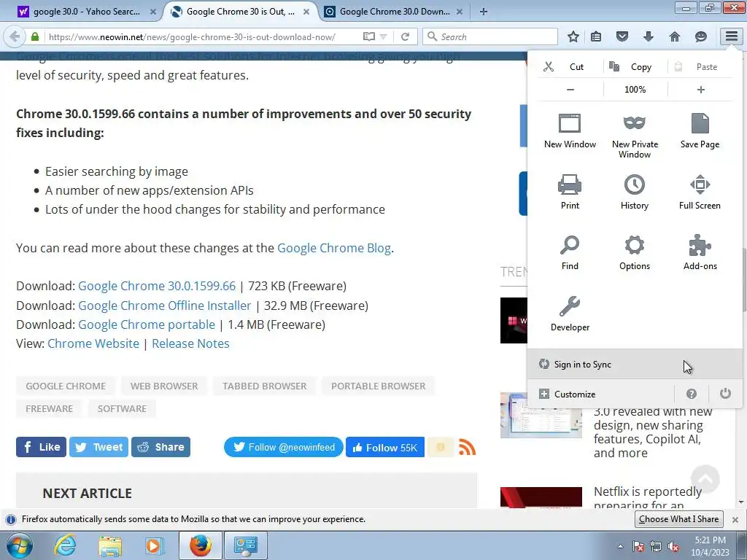747x560 pixels.
Task: Click the WEB BROWSER tag
Action: 164,386
